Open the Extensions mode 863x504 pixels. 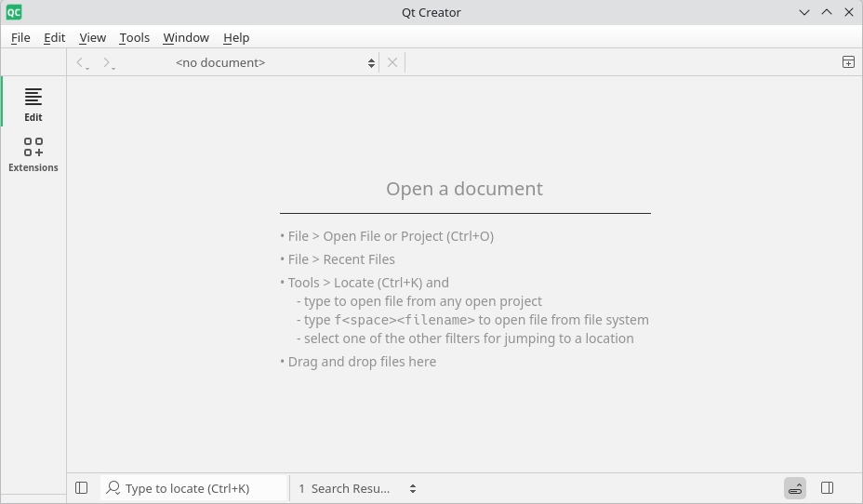(x=33, y=153)
